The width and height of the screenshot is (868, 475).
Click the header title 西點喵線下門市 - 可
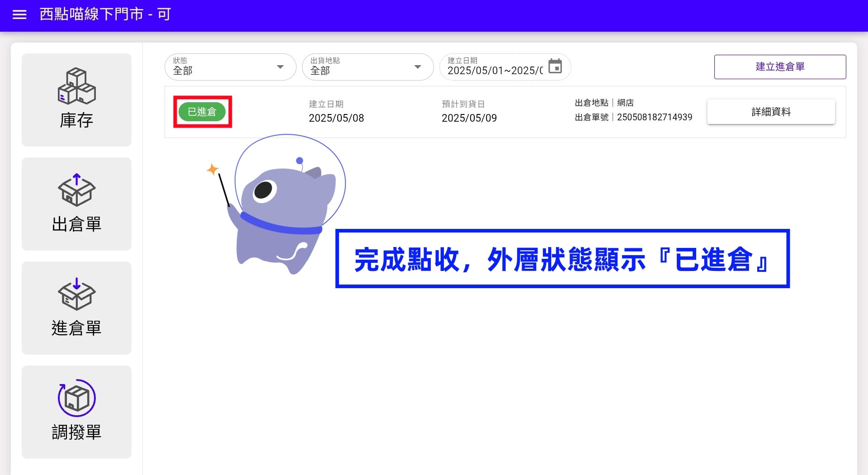(x=105, y=14)
